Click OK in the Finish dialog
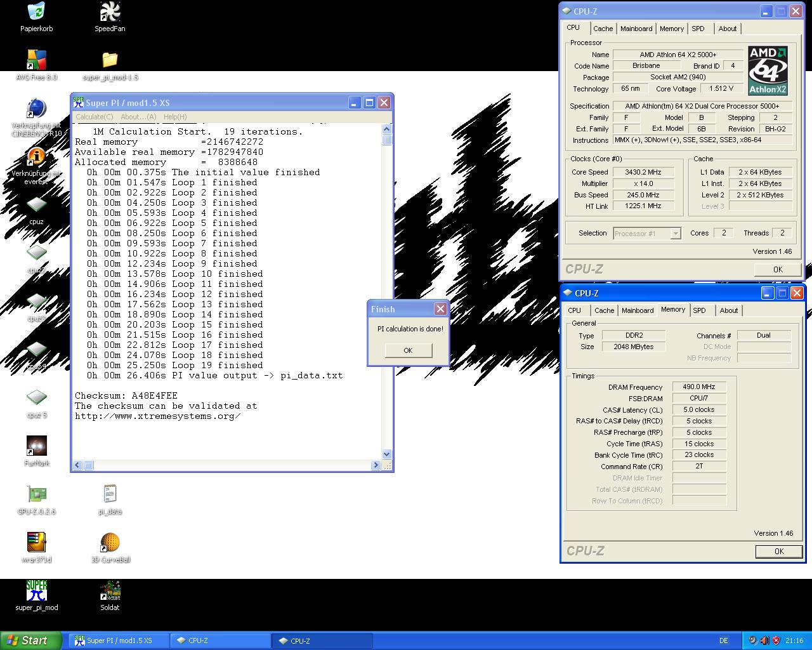Viewport: 812px width, 650px height. [x=408, y=350]
